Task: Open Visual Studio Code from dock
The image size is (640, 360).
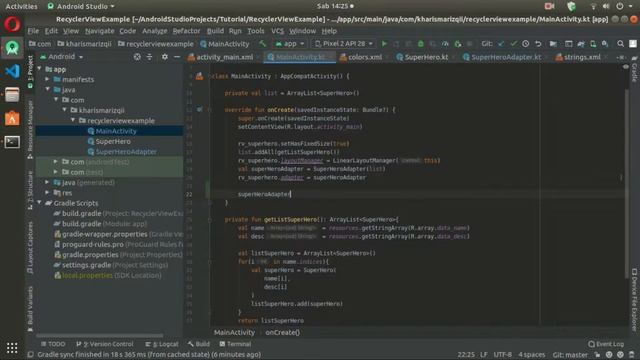Action: point(12,71)
